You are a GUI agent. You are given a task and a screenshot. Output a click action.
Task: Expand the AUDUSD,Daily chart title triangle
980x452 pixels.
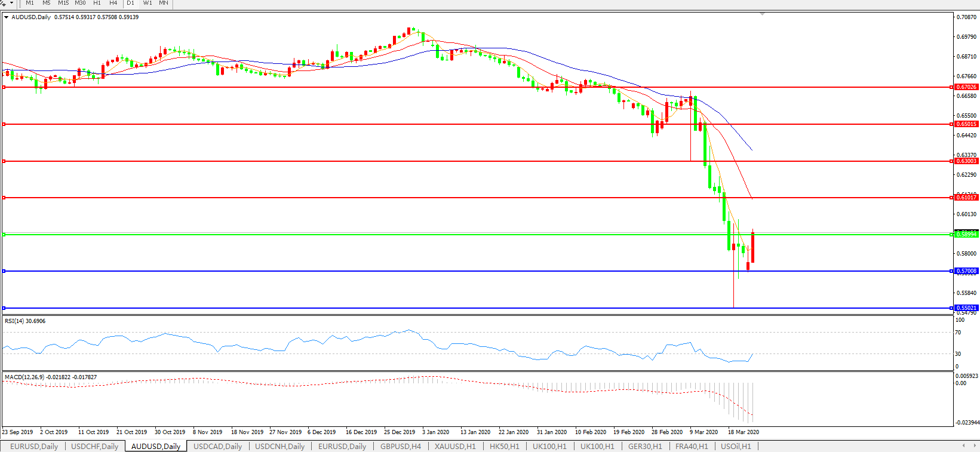click(6, 17)
